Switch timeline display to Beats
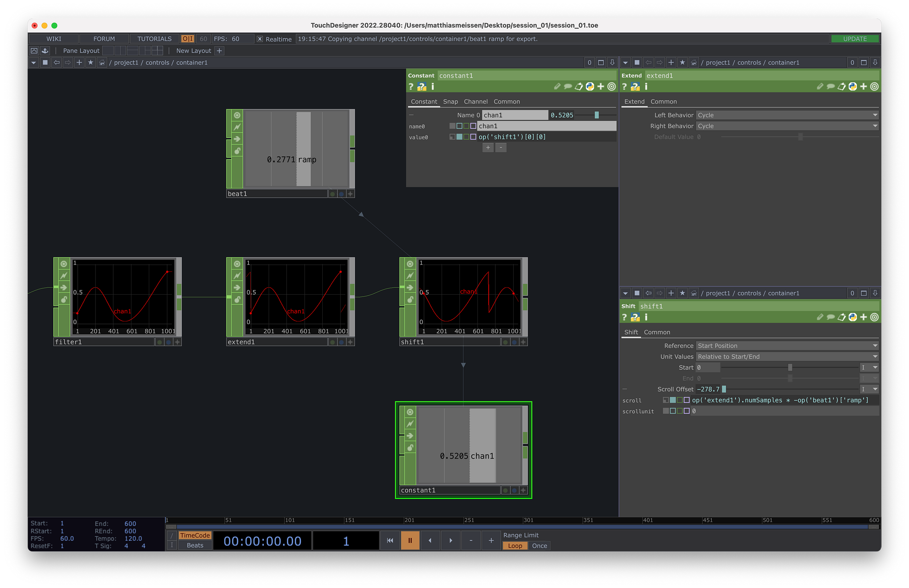909x588 pixels. [195, 545]
